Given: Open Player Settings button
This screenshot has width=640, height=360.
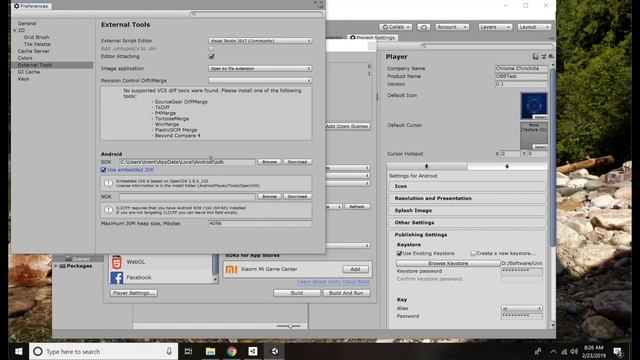Looking at the screenshot, I should [x=133, y=293].
